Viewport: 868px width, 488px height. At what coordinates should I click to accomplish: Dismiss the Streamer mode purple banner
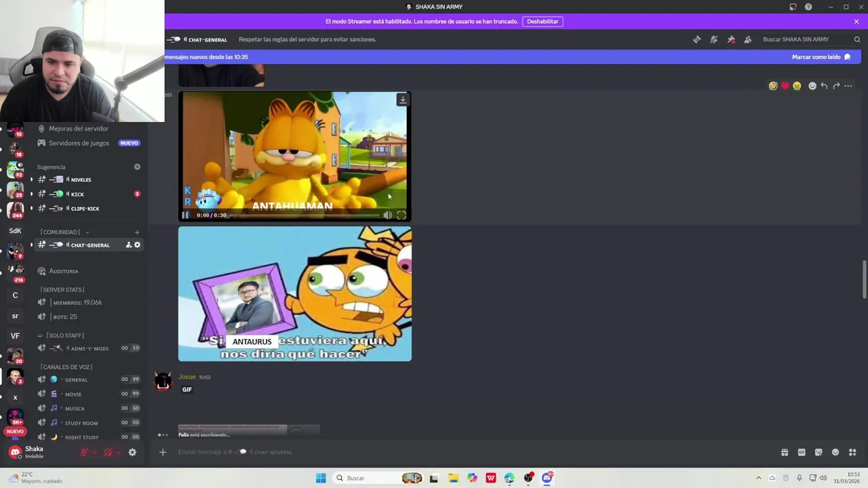[x=856, y=22]
